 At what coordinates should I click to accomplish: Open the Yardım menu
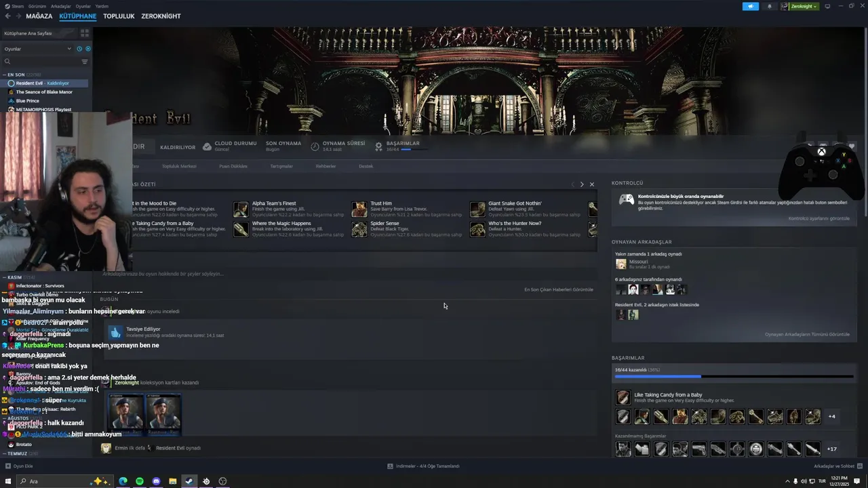pos(102,6)
